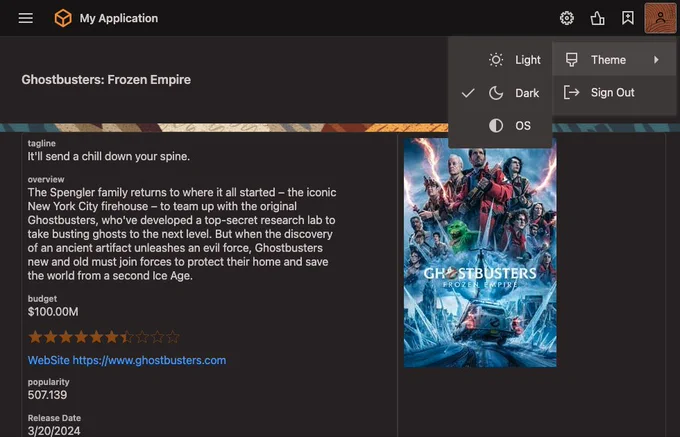Click the tagline field label
680x437 pixels.
tap(42, 143)
